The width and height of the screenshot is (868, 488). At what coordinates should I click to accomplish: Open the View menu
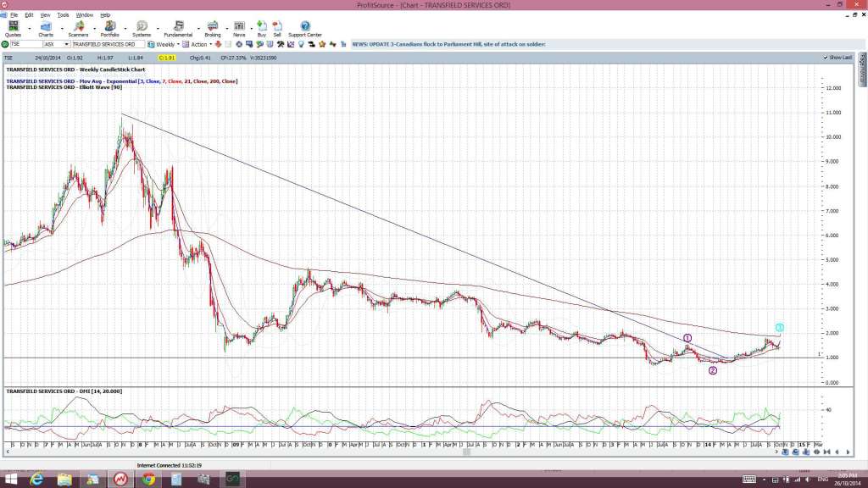[46, 15]
